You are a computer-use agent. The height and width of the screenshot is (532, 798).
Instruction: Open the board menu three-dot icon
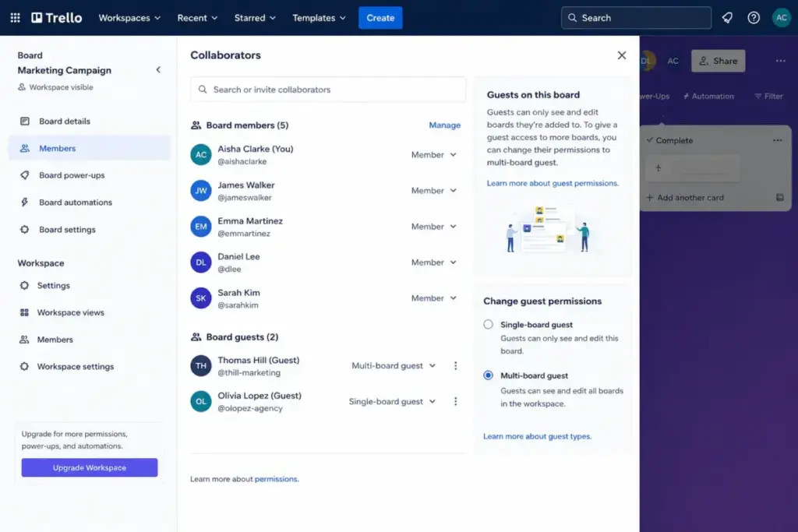(781, 61)
